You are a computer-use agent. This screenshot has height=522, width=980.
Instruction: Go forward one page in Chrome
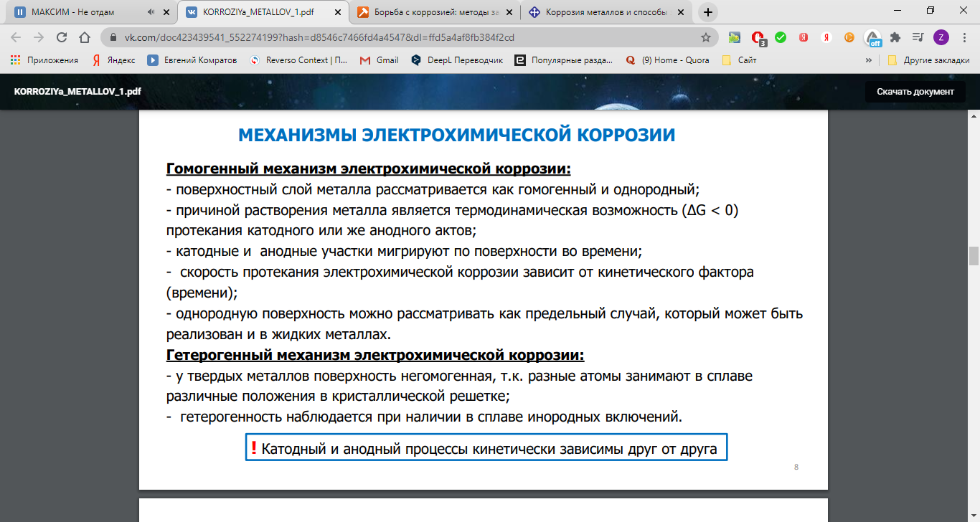[39, 37]
